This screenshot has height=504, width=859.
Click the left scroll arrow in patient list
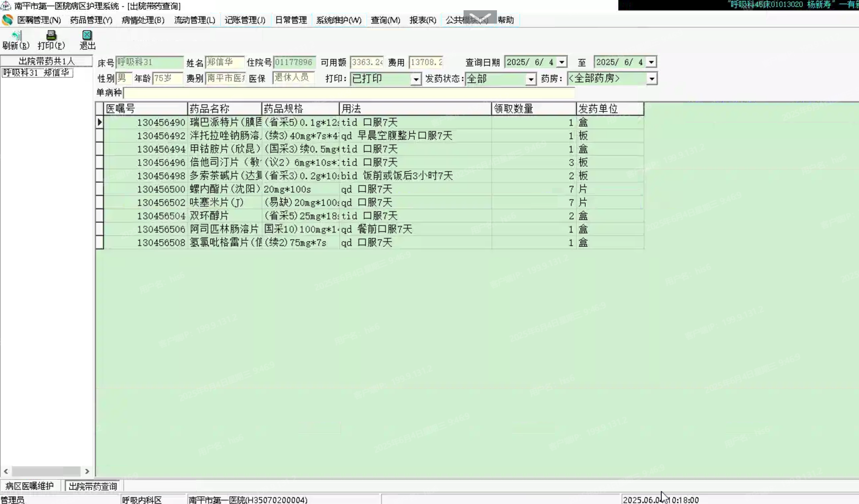click(6, 471)
